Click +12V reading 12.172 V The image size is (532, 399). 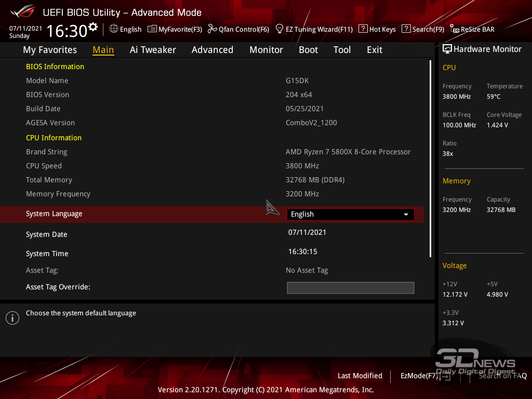click(455, 295)
